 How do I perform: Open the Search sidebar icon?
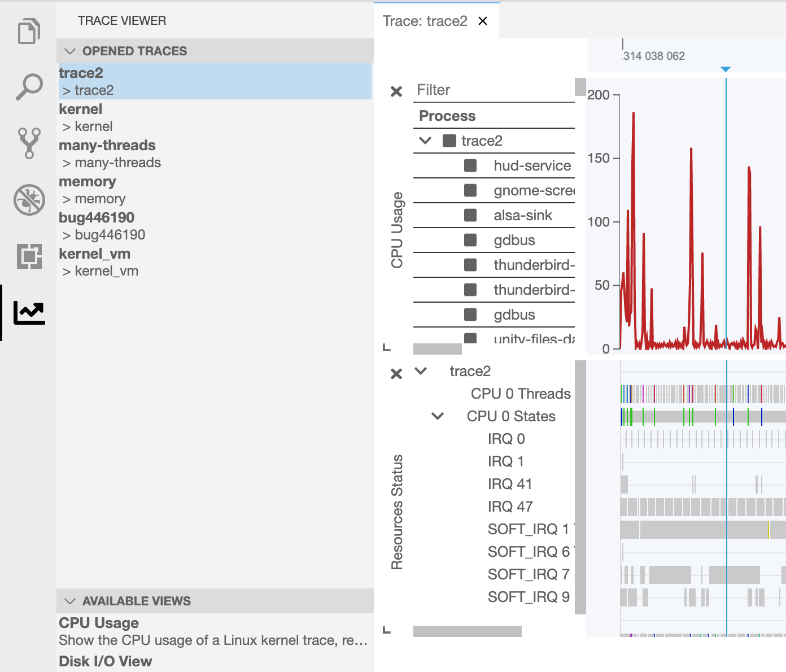(x=29, y=86)
